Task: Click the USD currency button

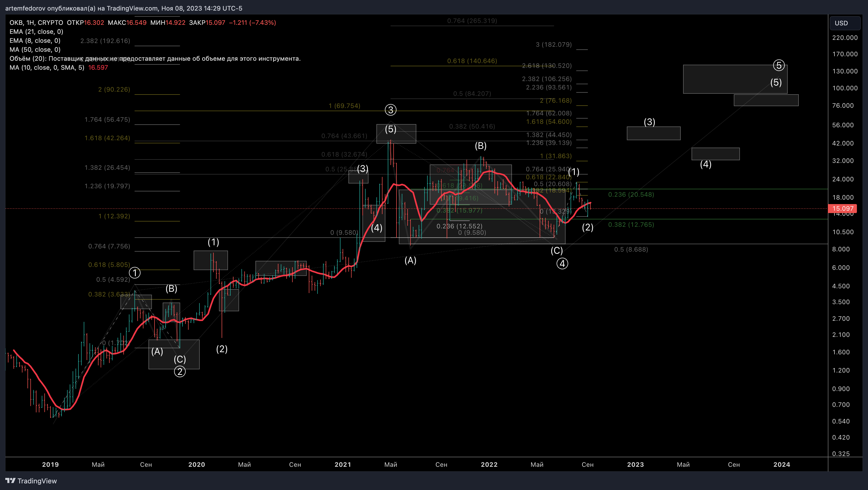Action: click(844, 23)
